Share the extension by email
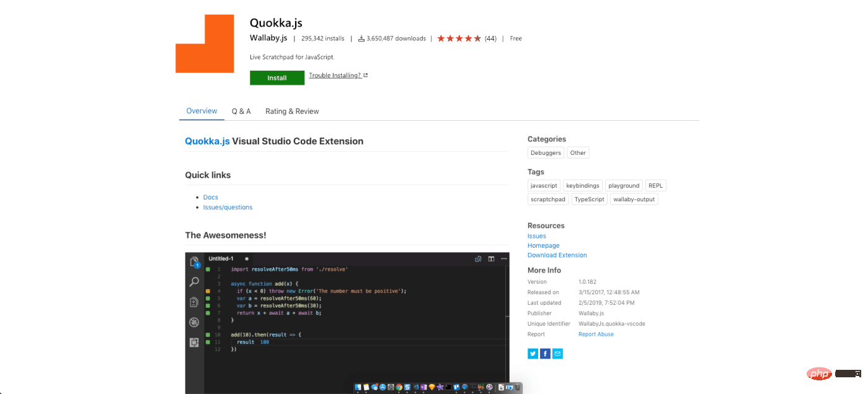 coord(557,354)
